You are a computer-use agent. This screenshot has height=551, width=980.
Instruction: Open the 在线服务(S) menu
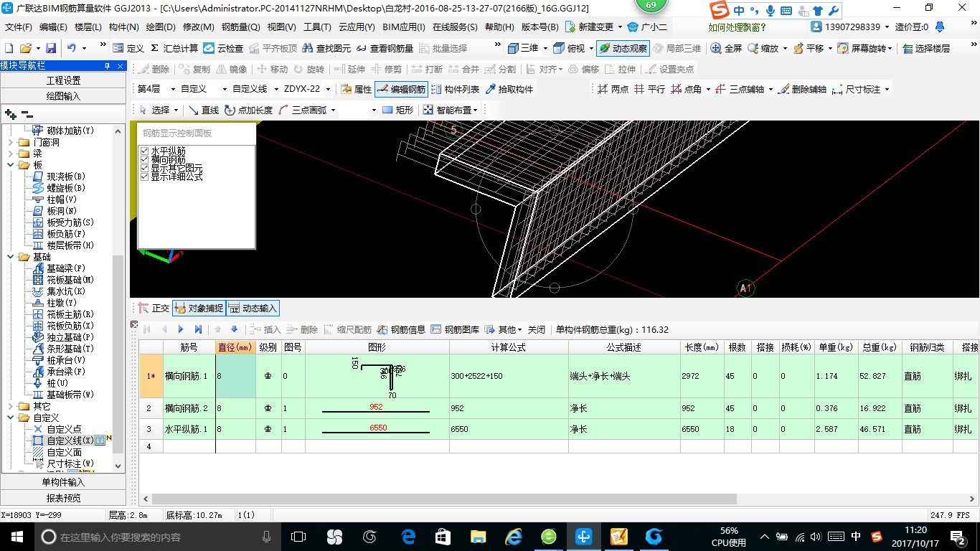pyautogui.click(x=455, y=27)
